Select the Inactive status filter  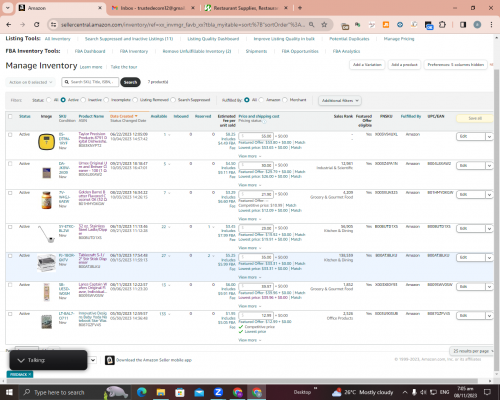coord(83,100)
